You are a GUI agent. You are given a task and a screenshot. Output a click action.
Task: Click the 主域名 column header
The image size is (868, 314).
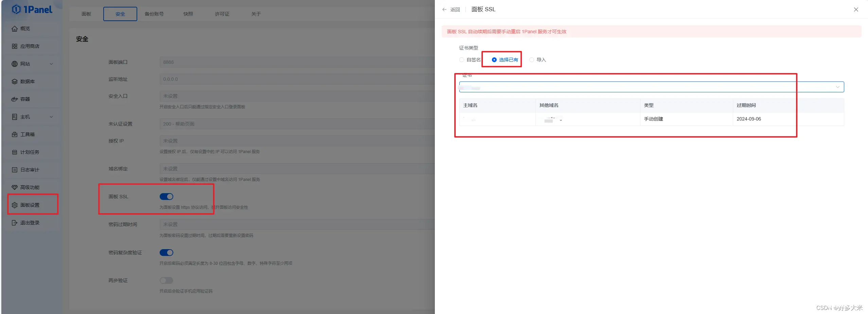point(497,105)
